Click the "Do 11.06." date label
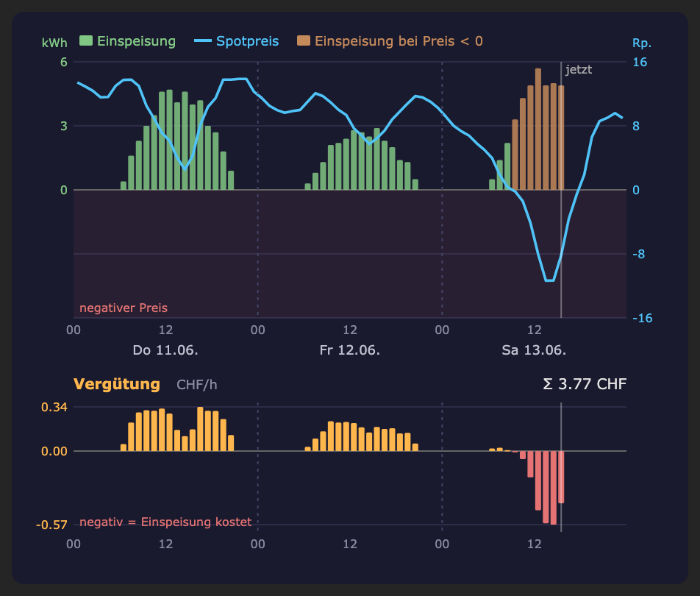 coord(165,350)
